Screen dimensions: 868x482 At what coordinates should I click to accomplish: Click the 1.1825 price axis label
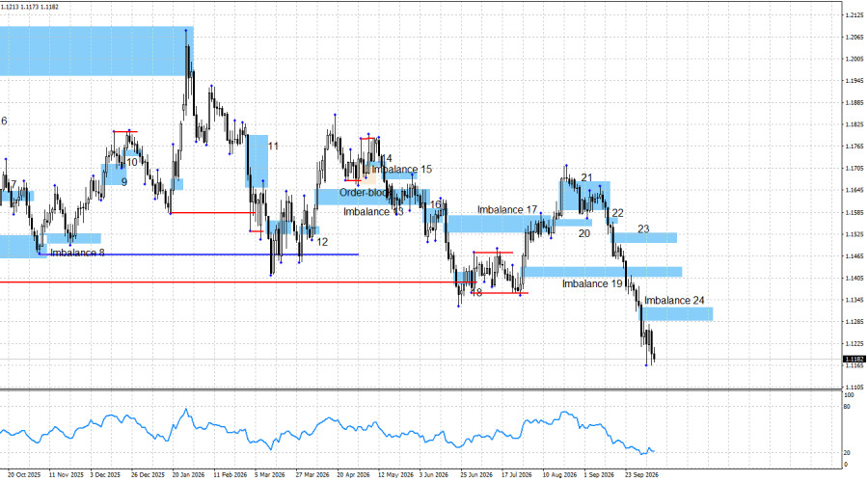(x=854, y=124)
